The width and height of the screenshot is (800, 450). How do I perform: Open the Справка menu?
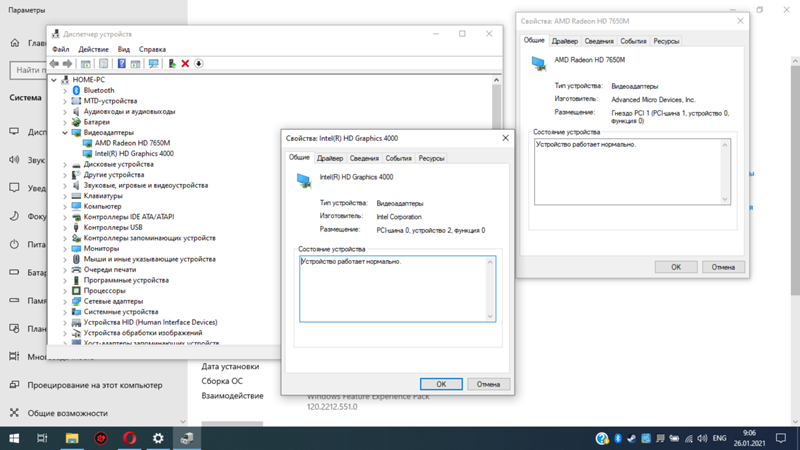point(152,49)
